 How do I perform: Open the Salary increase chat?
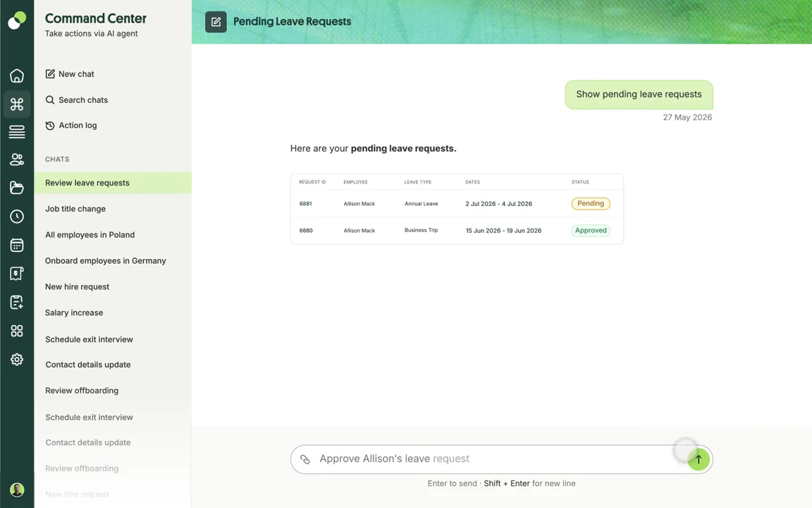(74, 313)
